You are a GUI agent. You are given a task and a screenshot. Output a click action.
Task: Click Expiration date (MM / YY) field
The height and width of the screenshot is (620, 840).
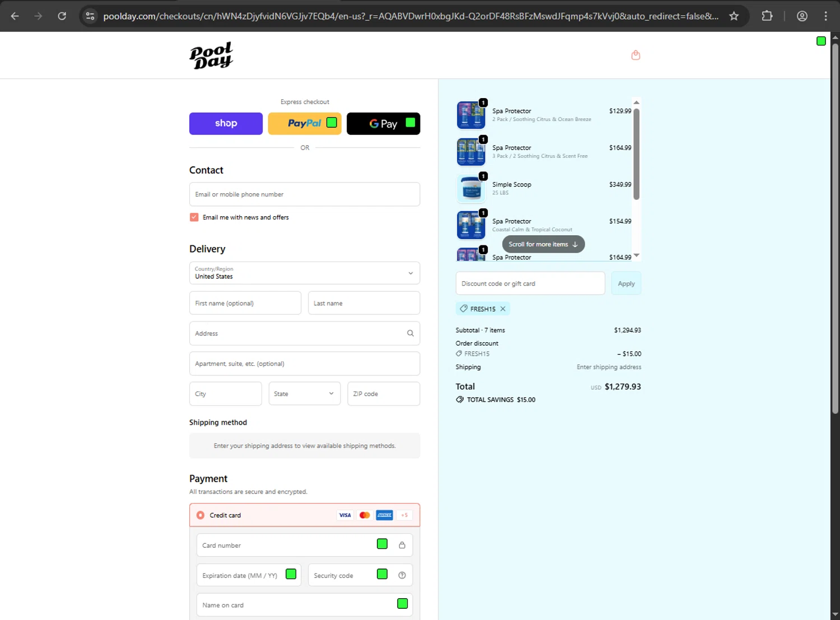coord(249,575)
